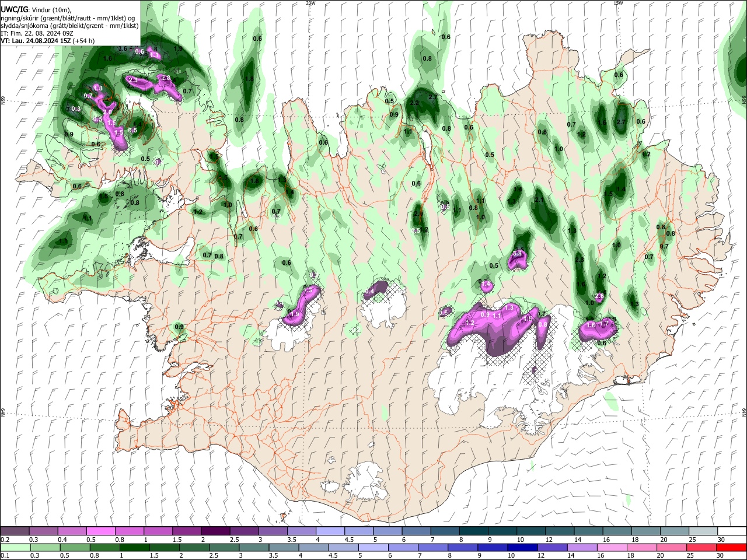Click the '3.6' precipitation value on the map
The image size is (747, 560).
(x=123, y=49)
